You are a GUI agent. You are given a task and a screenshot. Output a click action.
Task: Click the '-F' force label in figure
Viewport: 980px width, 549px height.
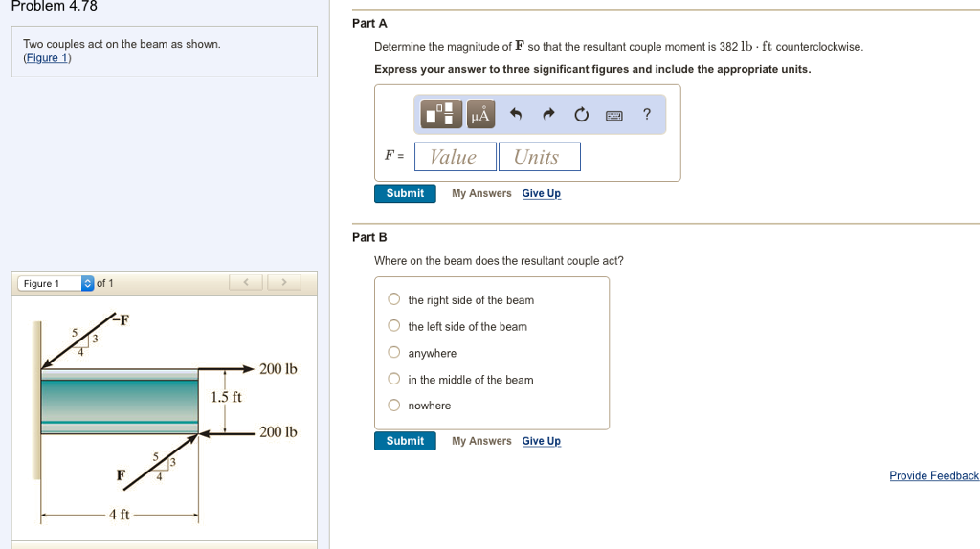122,320
